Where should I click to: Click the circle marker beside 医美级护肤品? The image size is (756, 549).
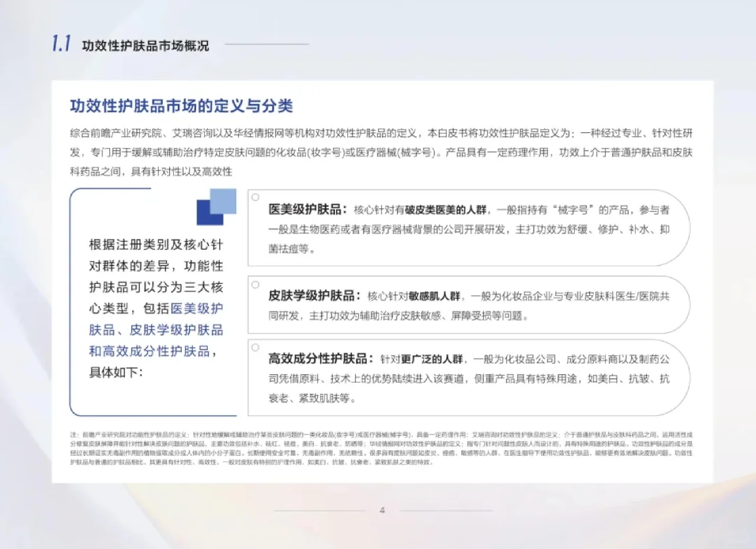click(x=255, y=197)
